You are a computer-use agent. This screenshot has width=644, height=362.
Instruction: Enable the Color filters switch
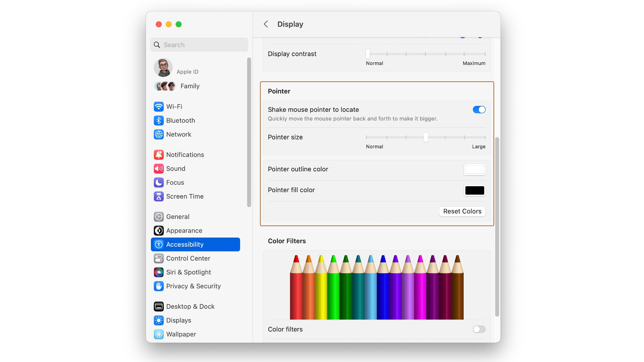(x=479, y=329)
